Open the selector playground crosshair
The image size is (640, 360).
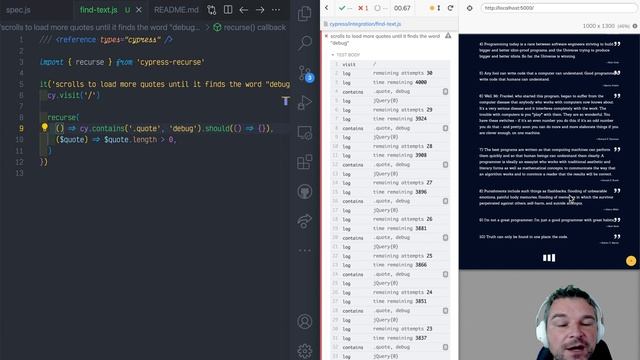click(469, 8)
